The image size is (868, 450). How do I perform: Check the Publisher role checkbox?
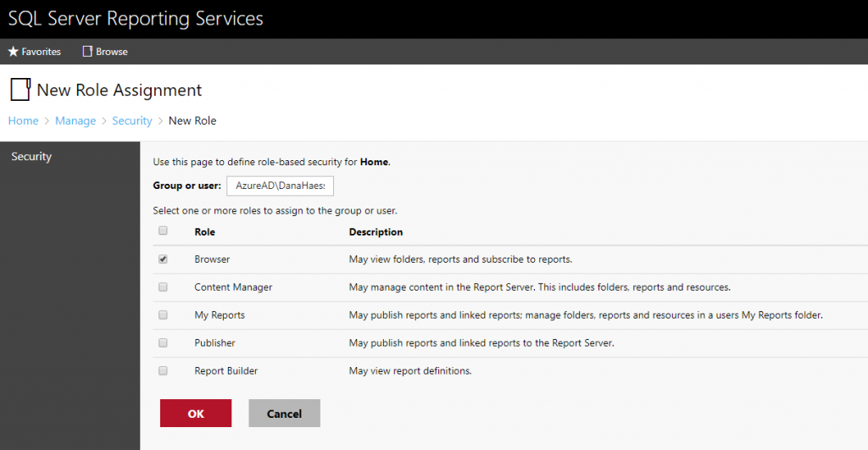(x=163, y=342)
